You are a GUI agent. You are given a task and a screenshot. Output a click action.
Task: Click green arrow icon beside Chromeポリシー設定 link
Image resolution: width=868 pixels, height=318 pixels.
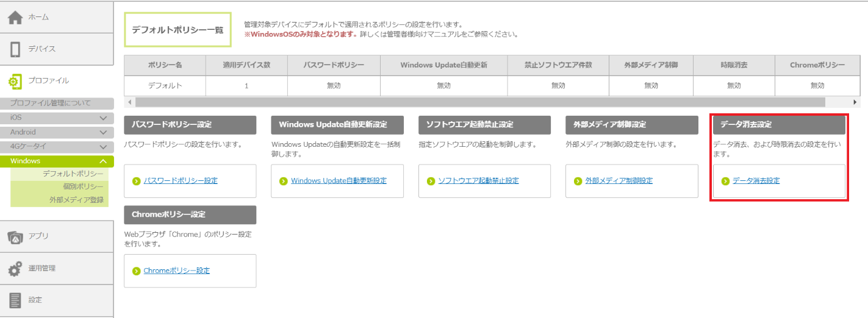click(137, 271)
